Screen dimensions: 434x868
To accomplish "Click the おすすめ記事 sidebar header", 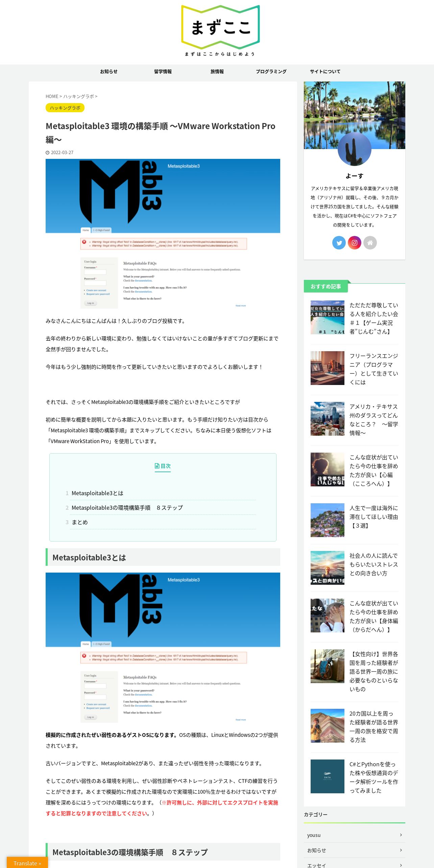I will [326, 286].
